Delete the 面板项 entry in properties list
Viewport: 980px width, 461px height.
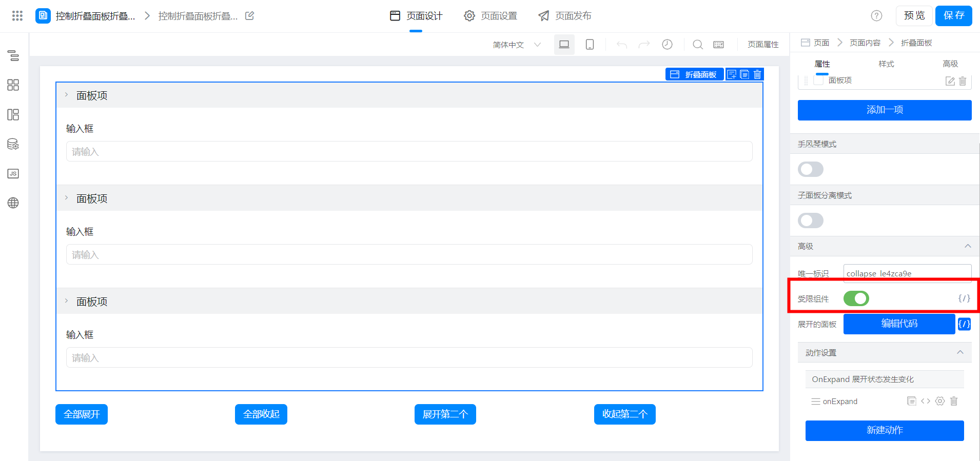click(963, 81)
